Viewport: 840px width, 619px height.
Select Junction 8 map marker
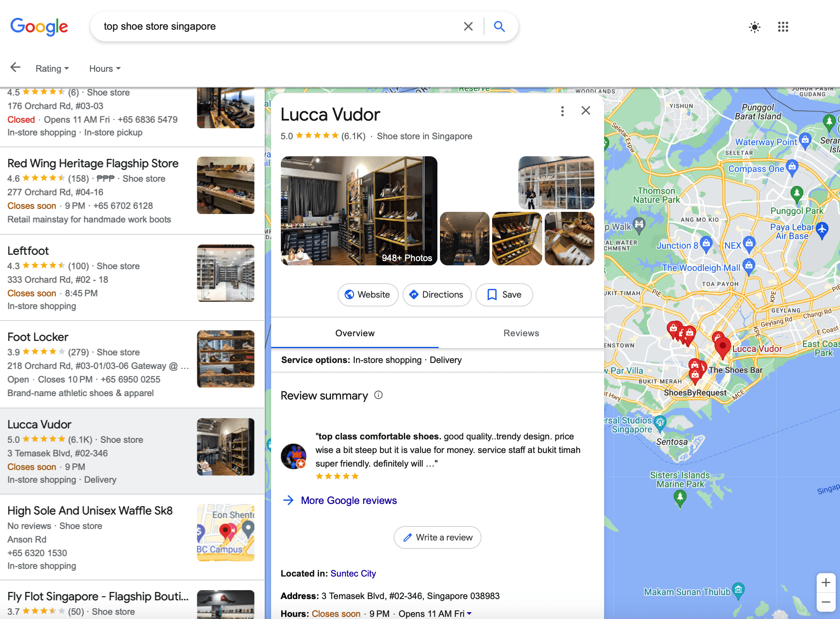(x=706, y=245)
